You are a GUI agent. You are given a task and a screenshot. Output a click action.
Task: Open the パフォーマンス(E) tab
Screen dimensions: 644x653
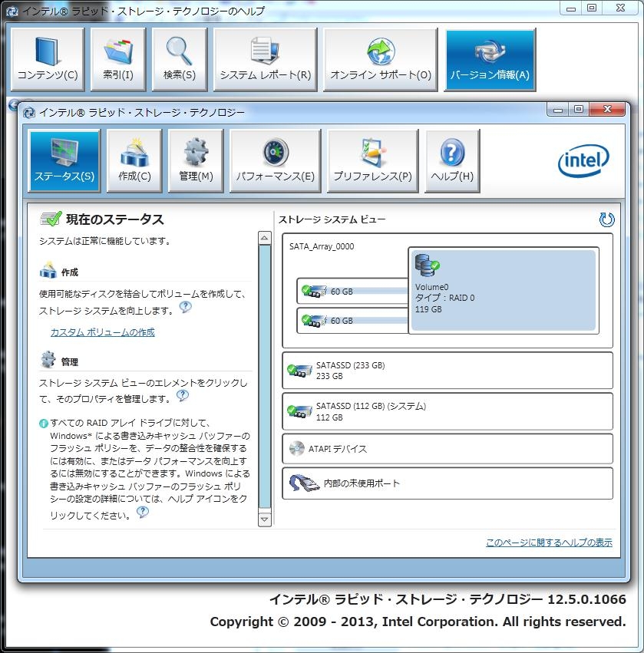pyautogui.click(x=276, y=160)
